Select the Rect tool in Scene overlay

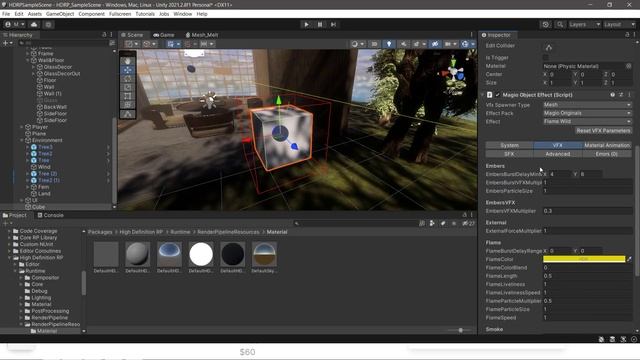128,96
